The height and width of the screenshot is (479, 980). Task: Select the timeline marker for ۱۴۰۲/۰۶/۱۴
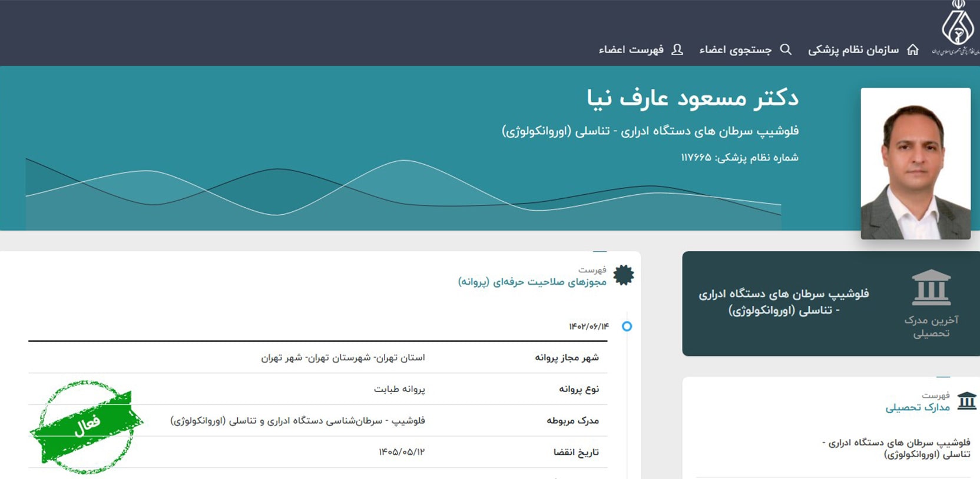tap(627, 326)
